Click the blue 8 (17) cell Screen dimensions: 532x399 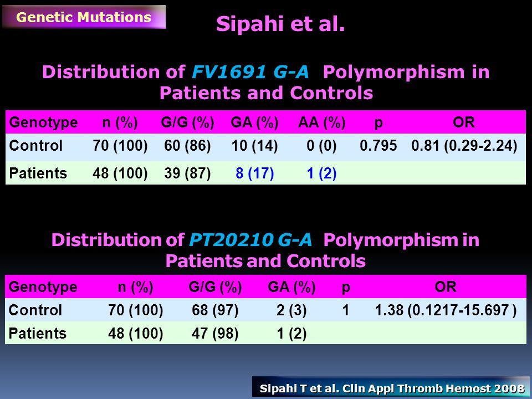[255, 173]
